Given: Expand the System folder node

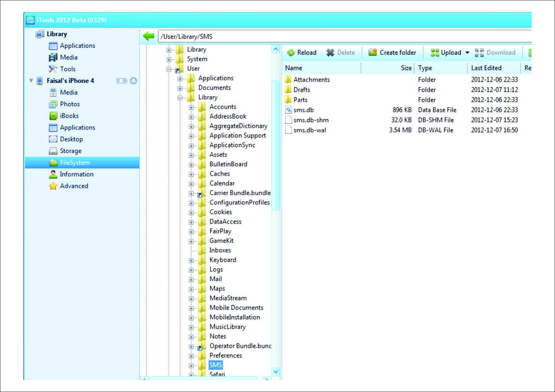Looking at the screenshot, I should [169, 59].
